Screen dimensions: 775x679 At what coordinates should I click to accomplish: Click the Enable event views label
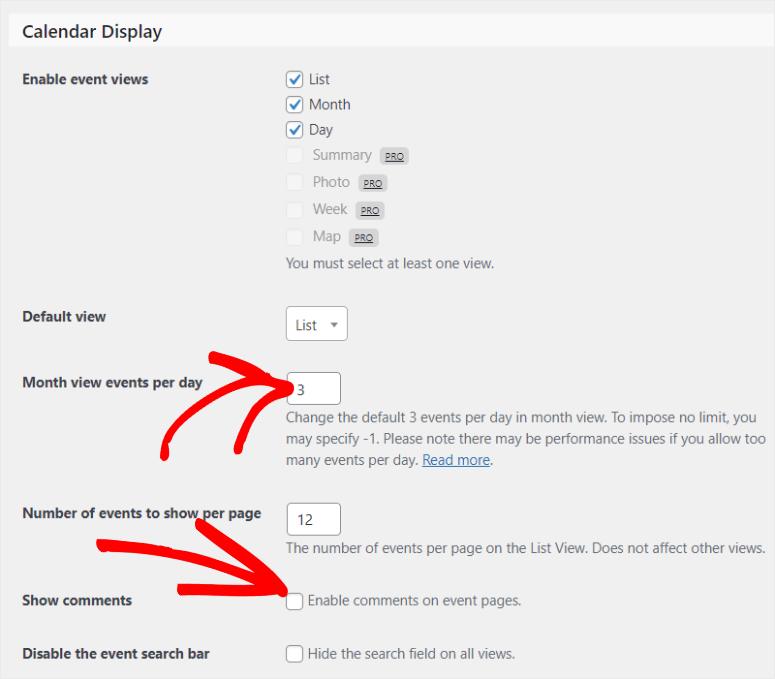(85, 79)
